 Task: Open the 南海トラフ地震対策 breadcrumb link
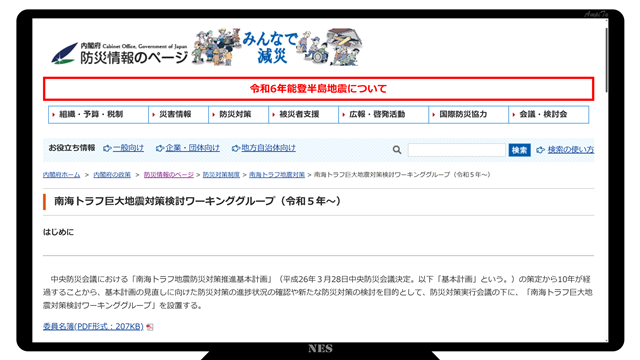pos(277,175)
